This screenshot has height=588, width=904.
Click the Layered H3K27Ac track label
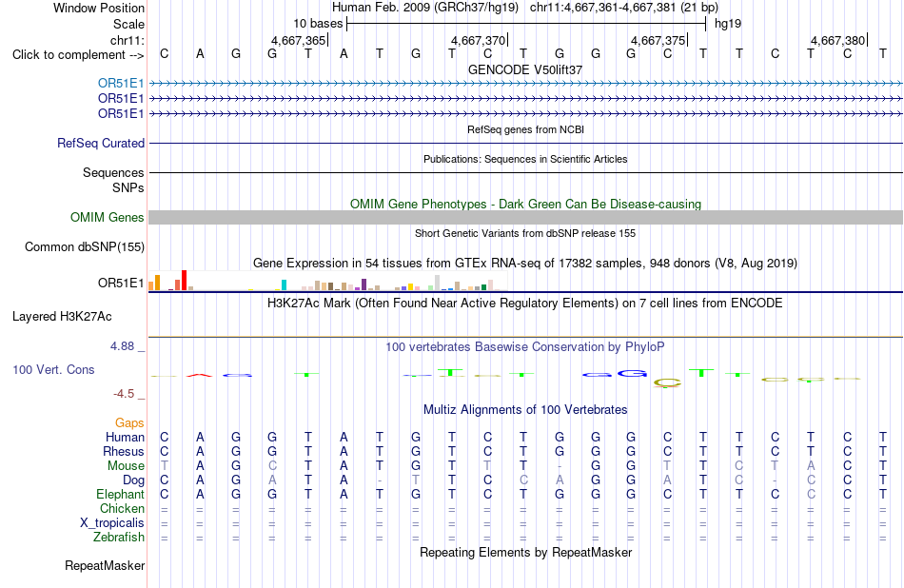click(x=62, y=317)
